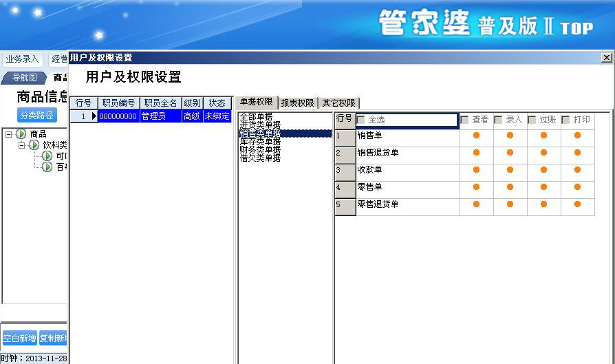
Task: Select the 管理员 cell in user table
Action: [x=160, y=116]
